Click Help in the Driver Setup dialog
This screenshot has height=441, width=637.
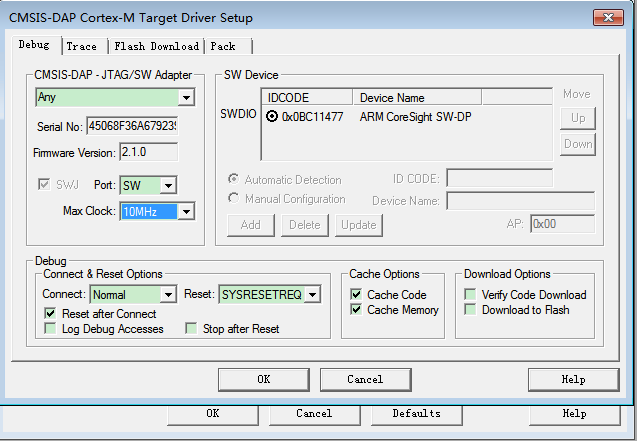click(x=574, y=380)
